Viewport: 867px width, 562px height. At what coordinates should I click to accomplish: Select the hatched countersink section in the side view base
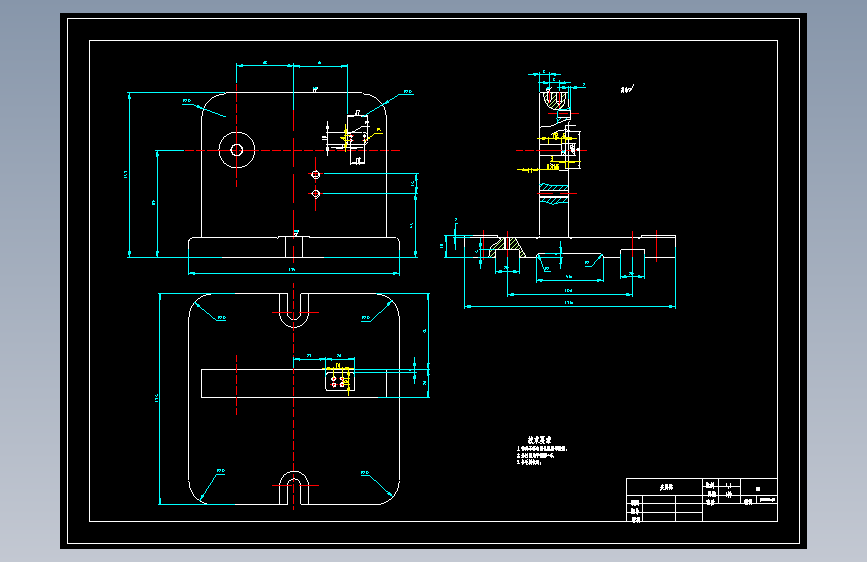click(506, 247)
